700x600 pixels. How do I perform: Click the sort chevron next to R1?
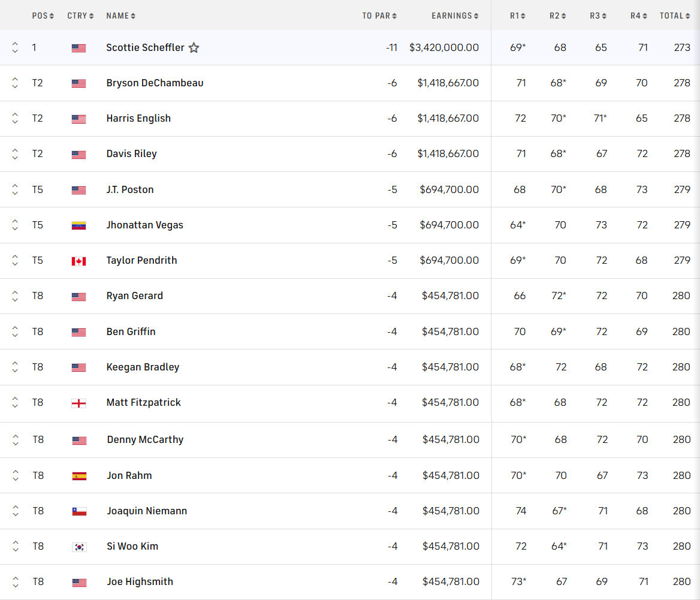point(524,16)
